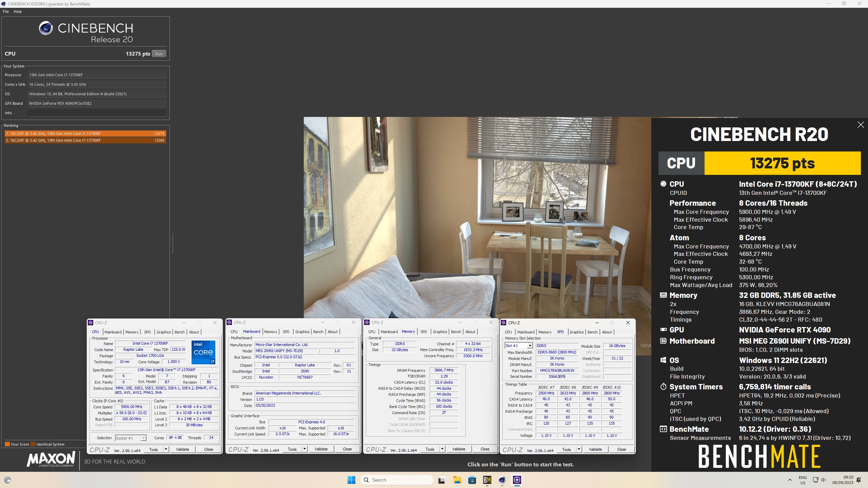
Task: Open the volume tray icon
Action: coord(823,480)
